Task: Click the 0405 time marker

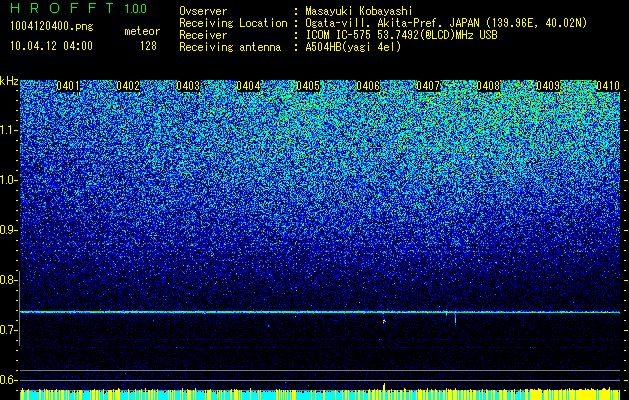Action: pos(308,86)
